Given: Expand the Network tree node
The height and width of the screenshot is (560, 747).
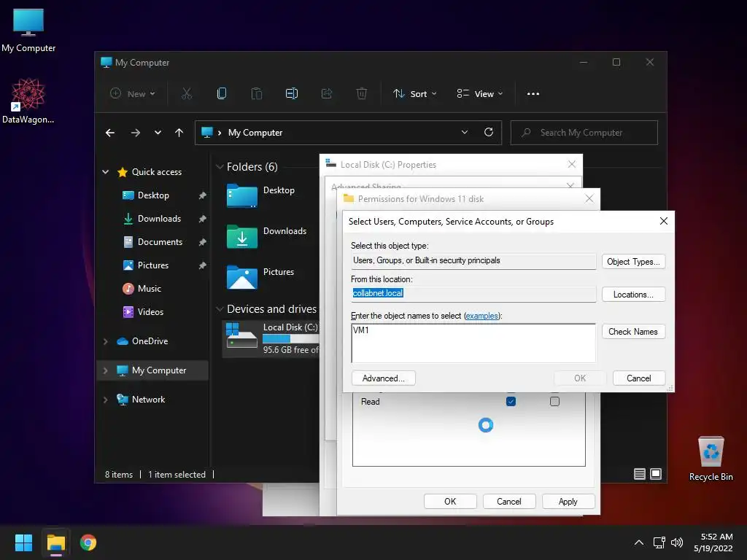Looking at the screenshot, I should coord(105,400).
